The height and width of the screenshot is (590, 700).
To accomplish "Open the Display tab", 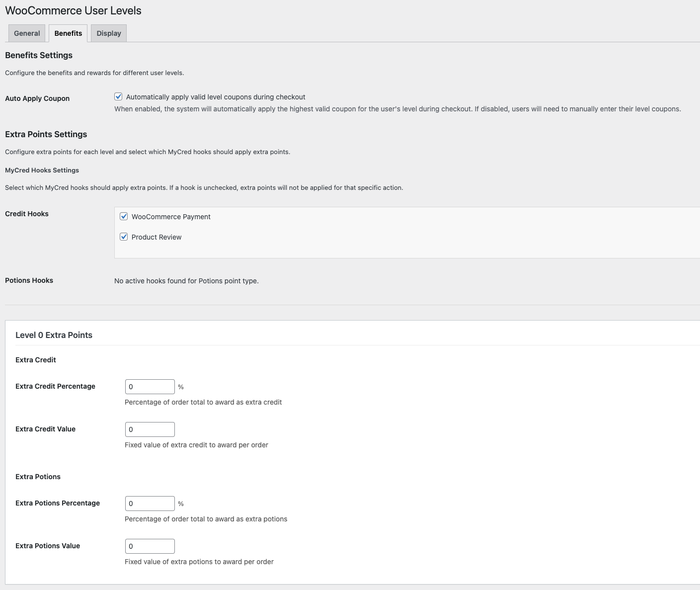I will click(109, 33).
